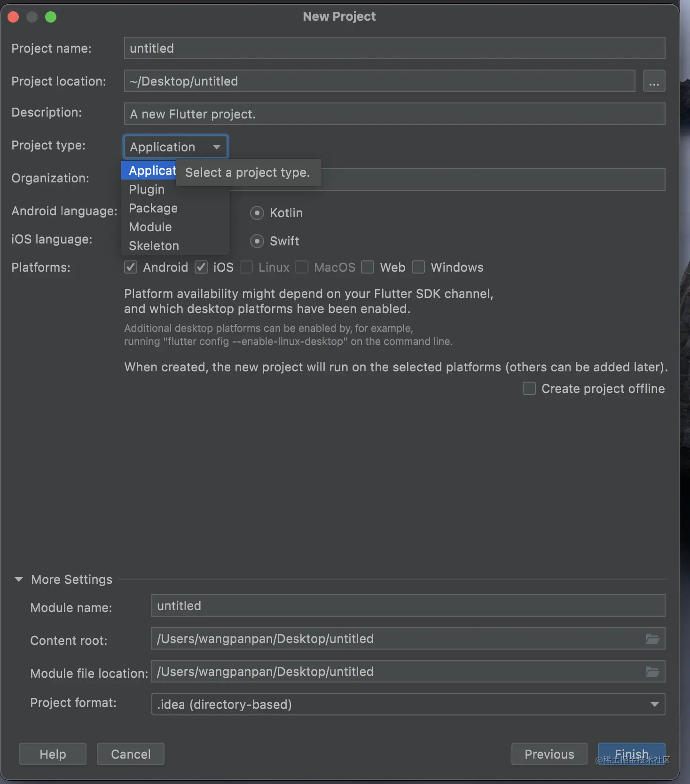Click the project location browse ellipsis button
The height and width of the screenshot is (784, 690).
654,81
